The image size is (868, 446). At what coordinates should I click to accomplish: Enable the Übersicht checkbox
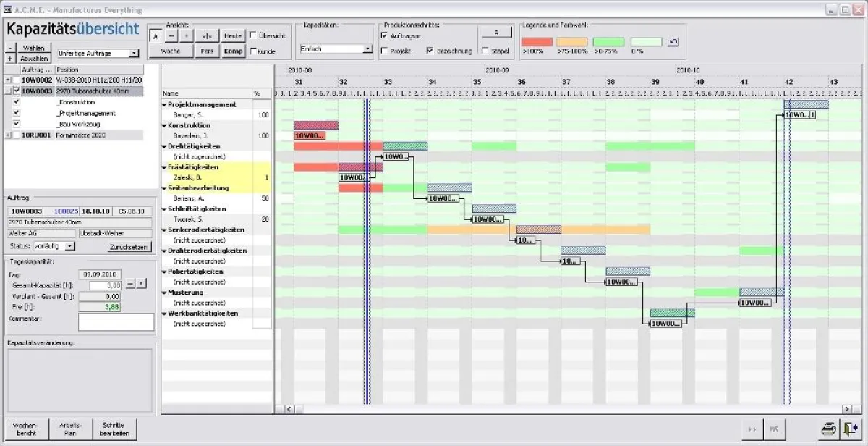point(253,35)
